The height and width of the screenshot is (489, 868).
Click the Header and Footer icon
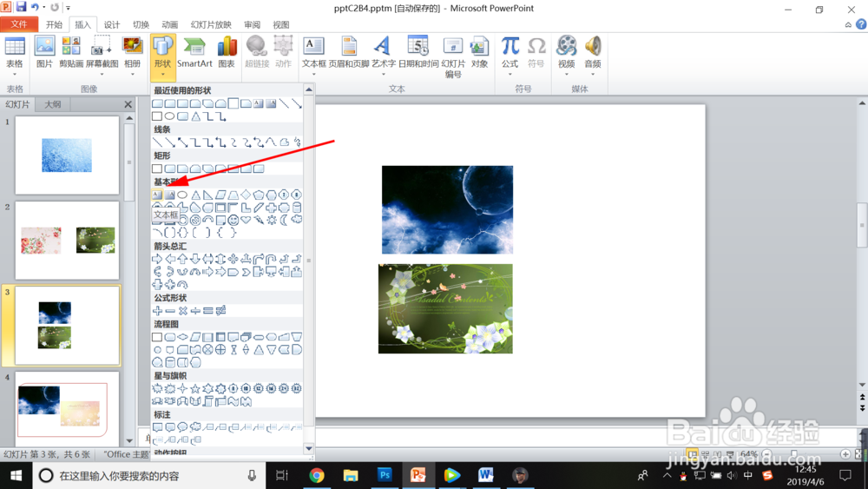(349, 52)
